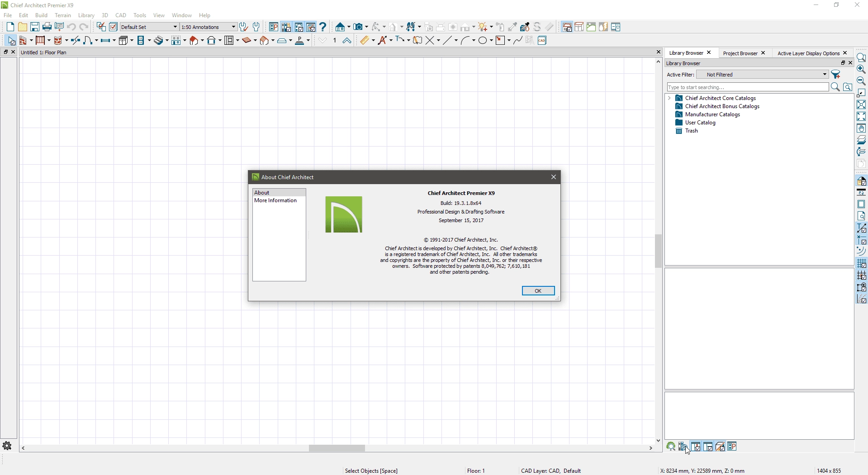Select the Draw Line CAD tool
868x475 pixels.
pos(447,41)
